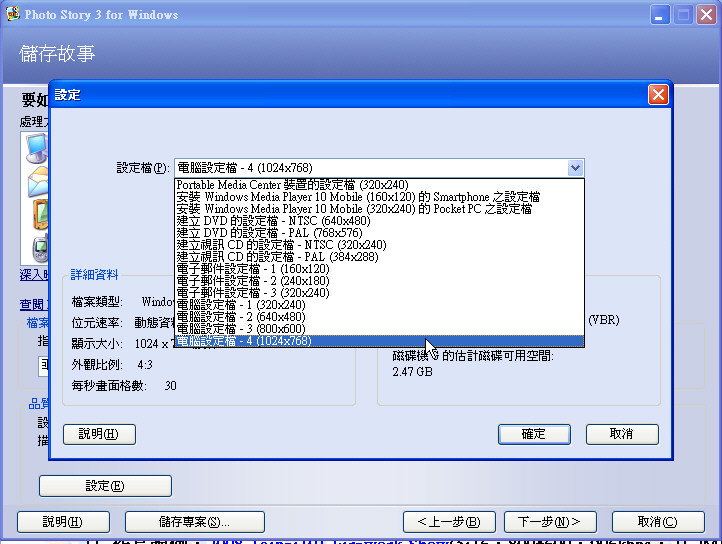722x544 pixels.
Task: Choose the Smartphone (160x120) profile option
Action: [357, 197]
